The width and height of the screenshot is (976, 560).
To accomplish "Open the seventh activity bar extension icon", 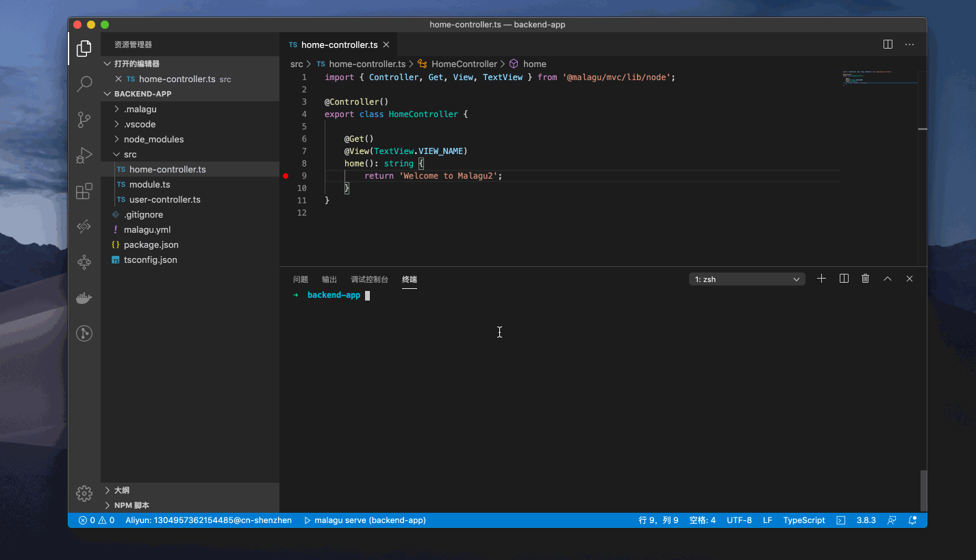I will (x=84, y=262).
